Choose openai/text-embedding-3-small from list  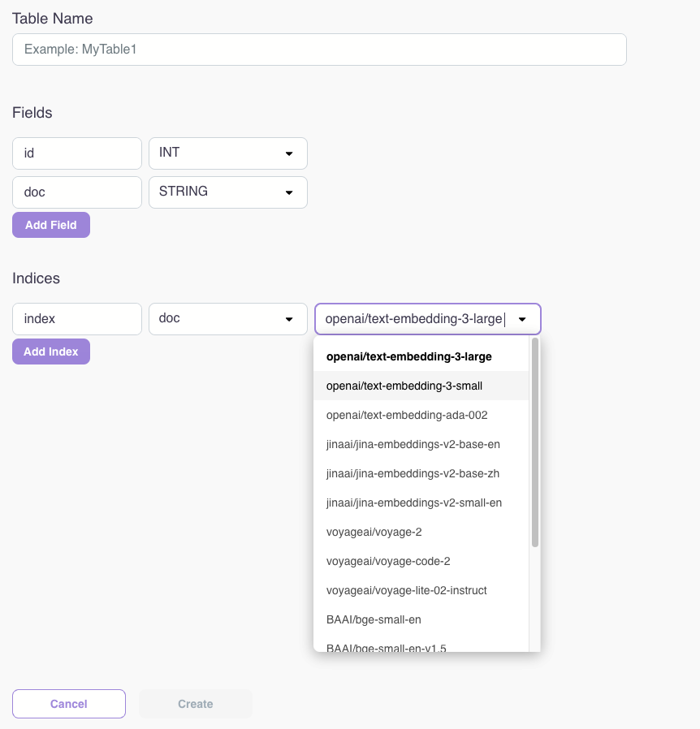404,386
